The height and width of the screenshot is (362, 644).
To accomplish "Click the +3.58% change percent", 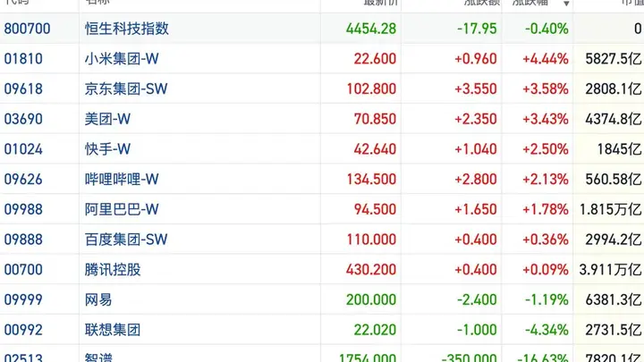I will pyautogui.click(x=546, y=88).
